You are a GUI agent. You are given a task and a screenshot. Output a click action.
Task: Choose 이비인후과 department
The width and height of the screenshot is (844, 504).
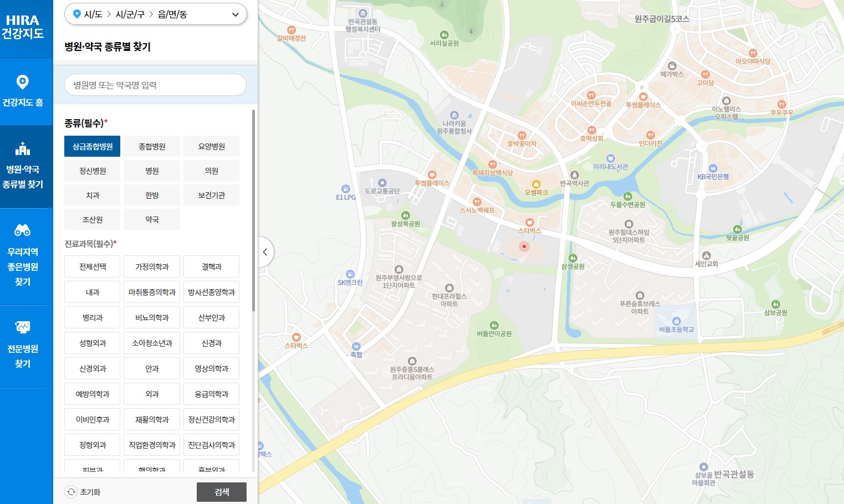[x=93, y=419]
